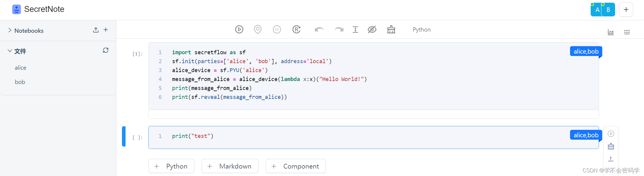Screen dimensions: 644x176
Task: Clear second cell output with side broom icon
Action: [x=611, y=146]
